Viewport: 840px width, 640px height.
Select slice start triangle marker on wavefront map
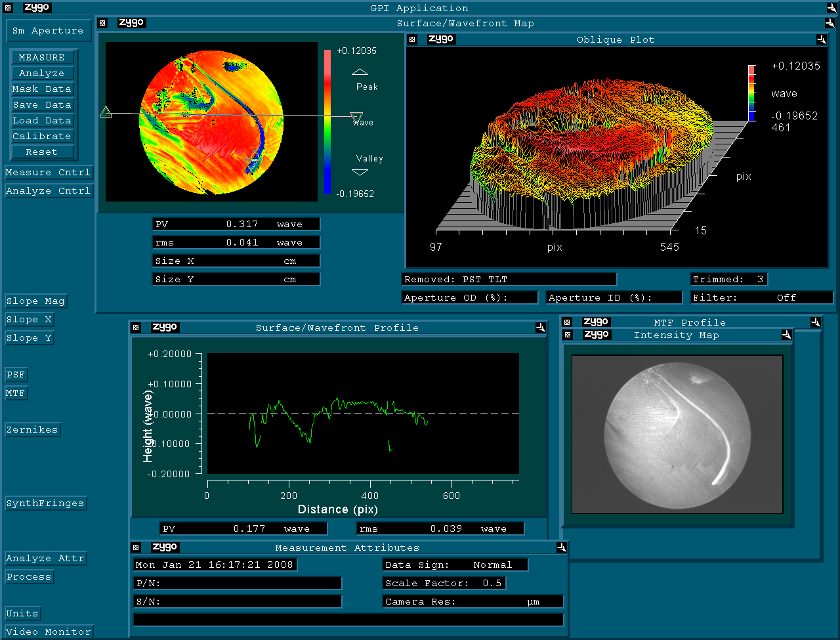pyautogui.click(x=106, y=113)
